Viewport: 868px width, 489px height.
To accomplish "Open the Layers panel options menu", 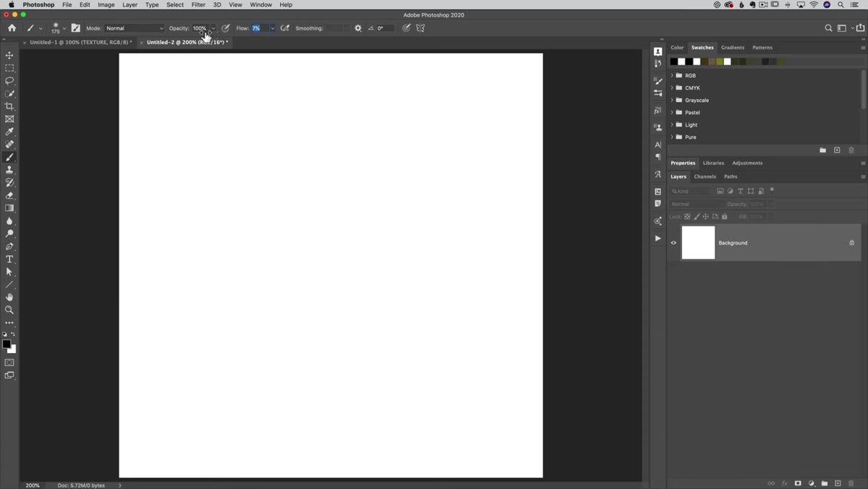I will (862, 177).
